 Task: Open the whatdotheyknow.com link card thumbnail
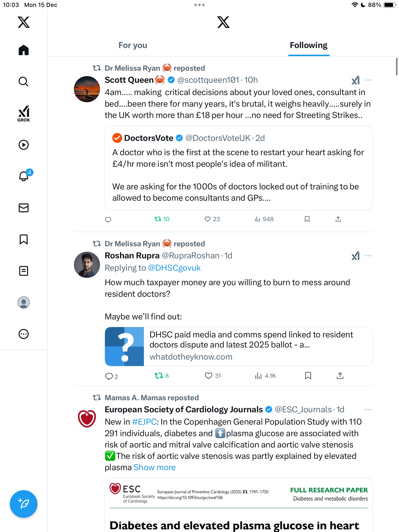pyautogui.click(x=124, y=347)
